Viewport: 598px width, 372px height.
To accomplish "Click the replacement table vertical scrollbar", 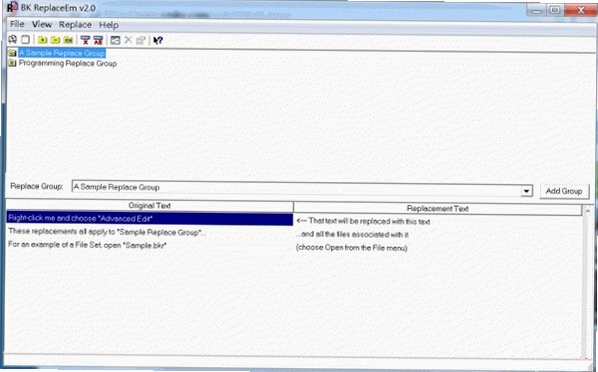I will pyautogui.click(x=587, y=282).
